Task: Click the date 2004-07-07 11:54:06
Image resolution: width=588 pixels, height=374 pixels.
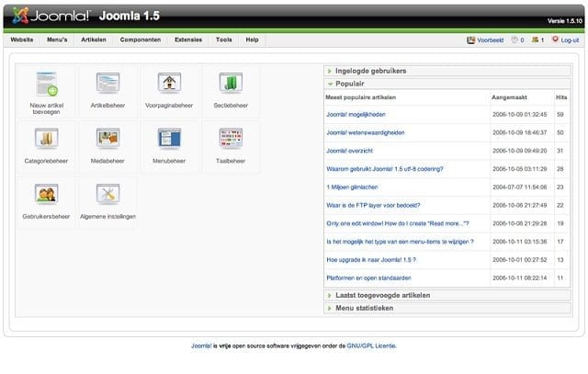Action: click(520, 187)
